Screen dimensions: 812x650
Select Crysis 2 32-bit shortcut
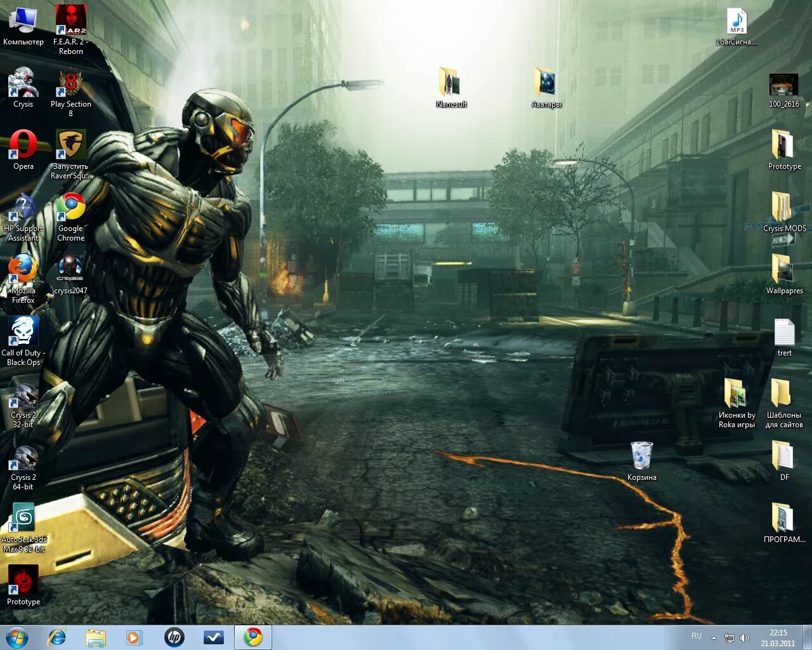tap(23, 404)
